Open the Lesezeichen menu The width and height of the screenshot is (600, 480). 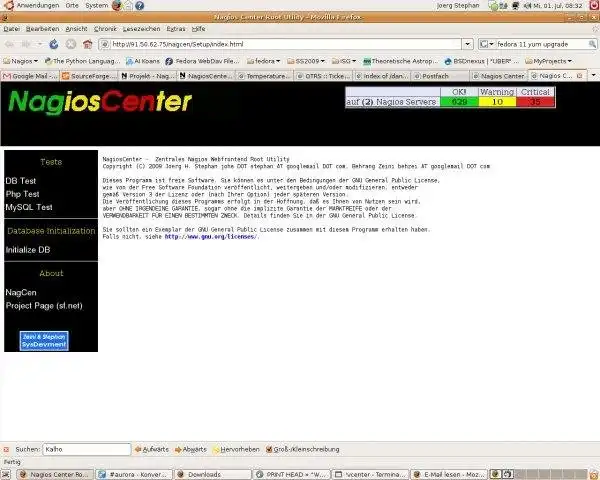coord(142,29)
